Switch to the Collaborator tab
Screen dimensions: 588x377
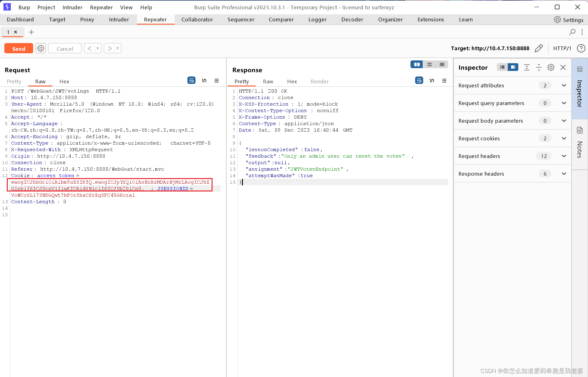[x=197, y=20]
